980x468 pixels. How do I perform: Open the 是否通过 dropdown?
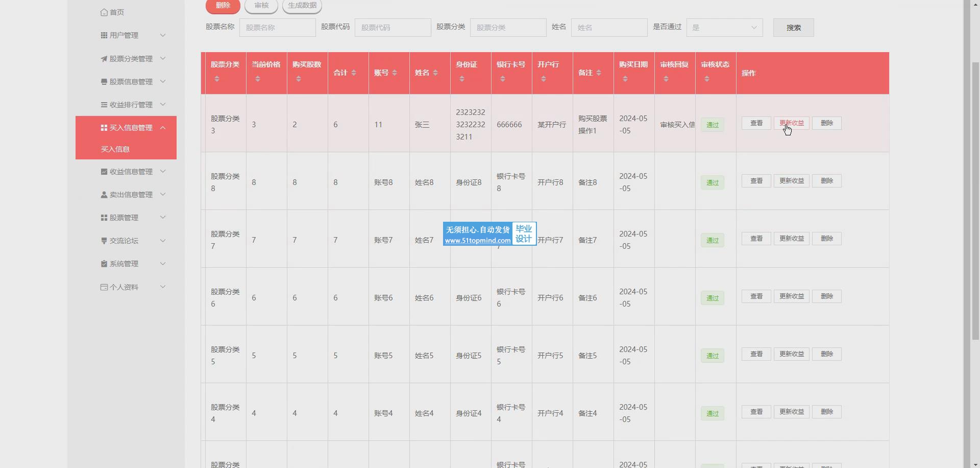pyautogui.click(x=724, y=28)
